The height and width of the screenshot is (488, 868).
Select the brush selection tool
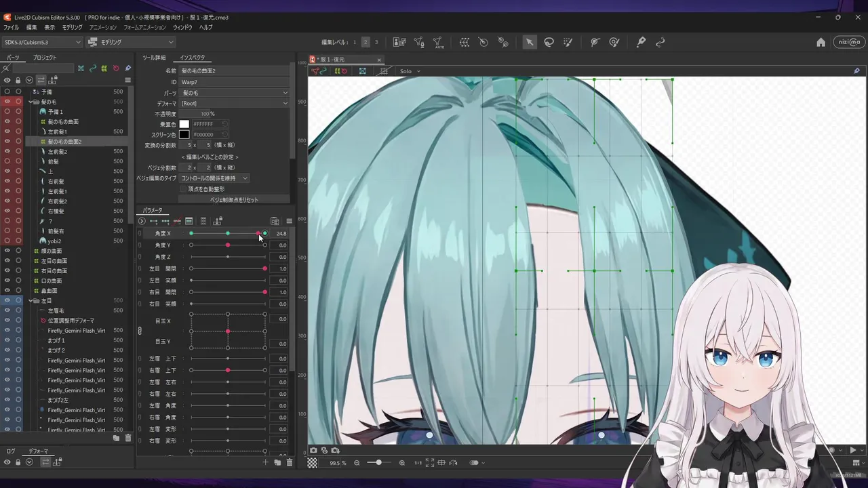pyautogui.click(x=568, y=42)
